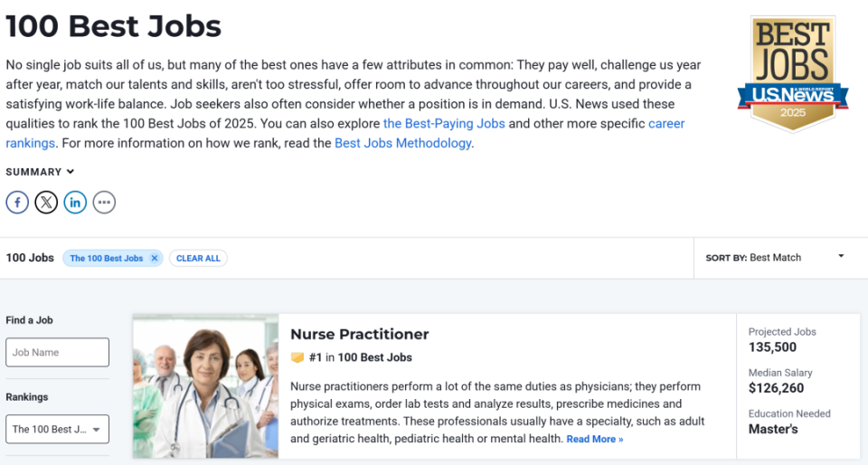The image size is (868, 465).
Task: Open the Best Jobs Methodology link
Action: click(402, 143)
